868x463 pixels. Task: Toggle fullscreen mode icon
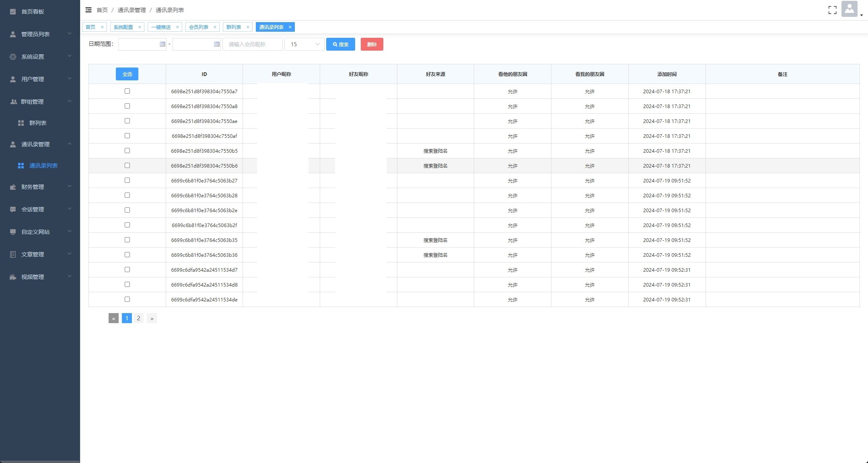(x=832, y=10)
